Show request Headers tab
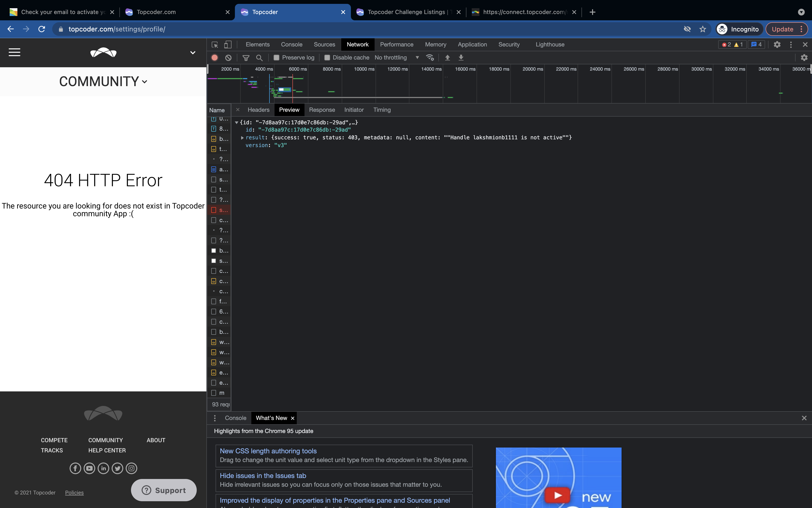Viewport: 812px width, 508px height. (x=258, y=110)
